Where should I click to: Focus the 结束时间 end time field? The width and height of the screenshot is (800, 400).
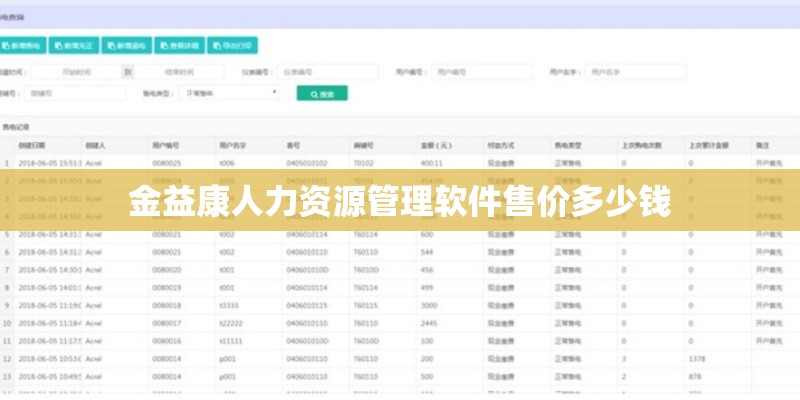[180, 72]
